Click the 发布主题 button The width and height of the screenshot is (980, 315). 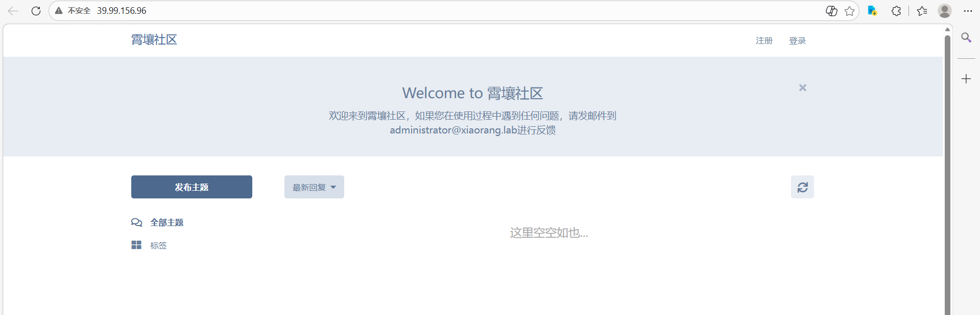click(x=192, y=187)
